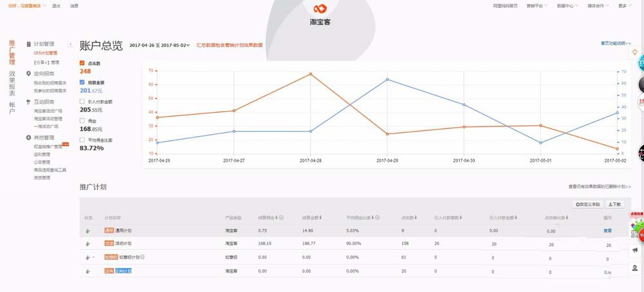Open 【分享+】管理 in sidebar
The width and height of the screenshot is (644, 292).
[46, 63]
